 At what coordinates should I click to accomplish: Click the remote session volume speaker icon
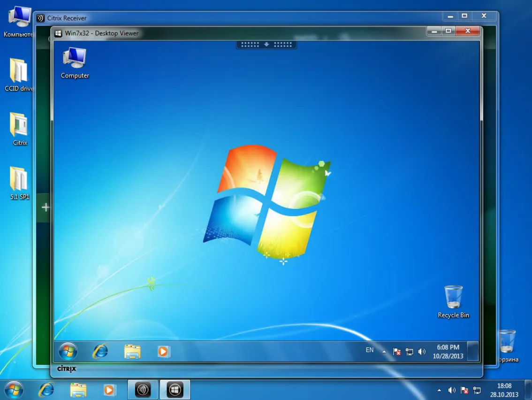point(421,352)
